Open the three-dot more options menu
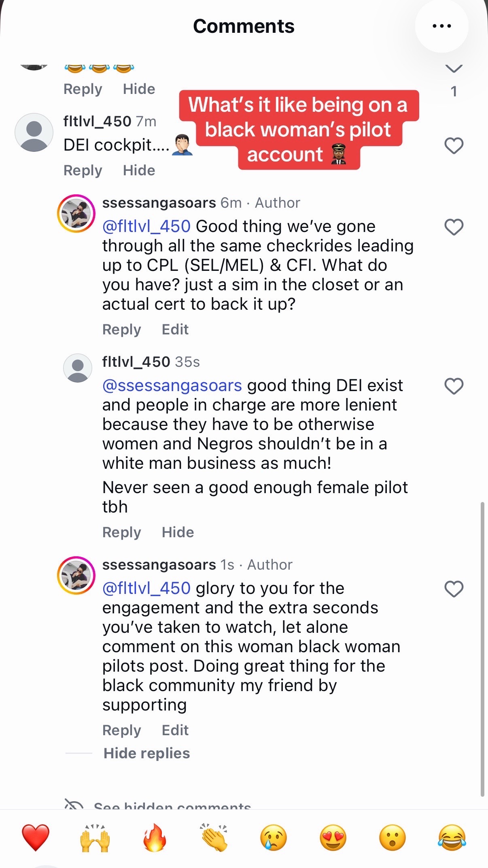 coord(441,26)
